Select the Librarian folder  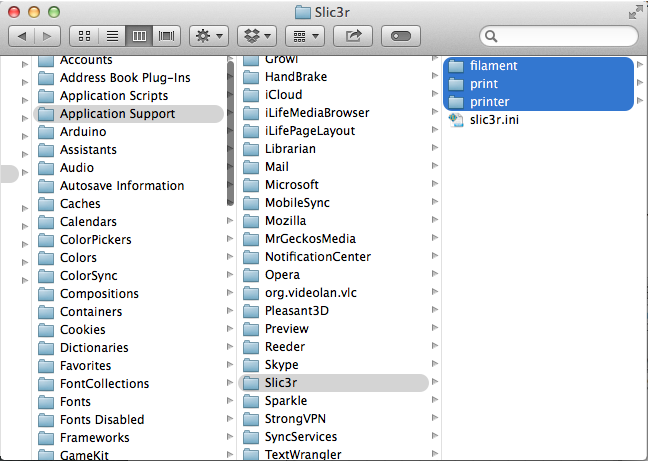tap(333, 149)
